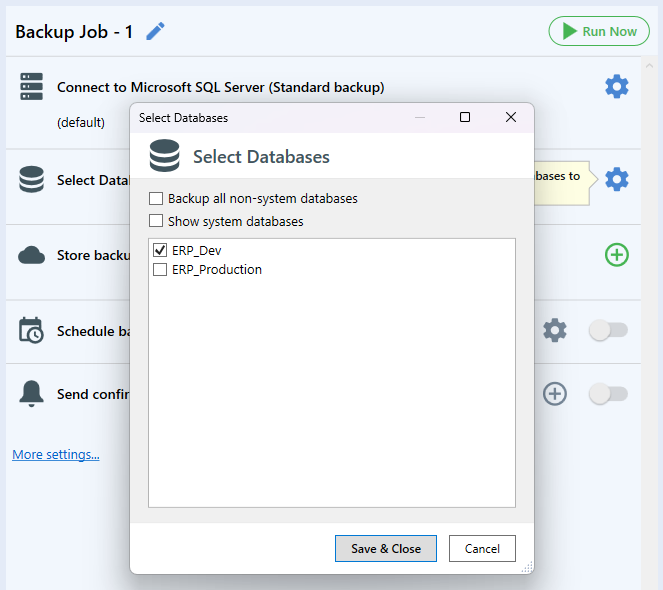Image resolution: width=663 pixels, height=590 pixels.
Task: Maximize the Select Databases dialog
Action: [465, 117]
